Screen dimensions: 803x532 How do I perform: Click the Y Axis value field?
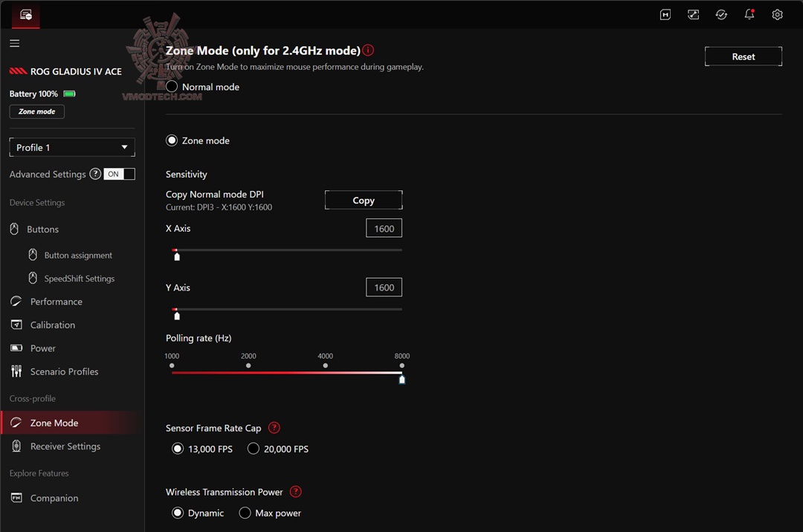(x=384, y=287)
